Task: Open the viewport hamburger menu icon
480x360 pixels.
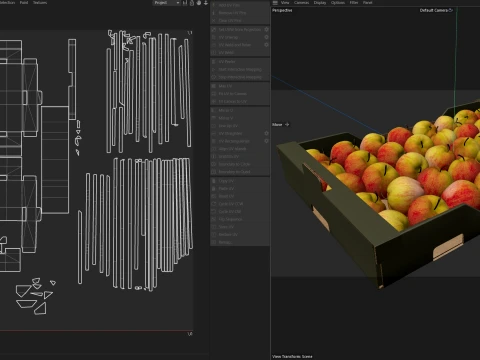Action: coord(275,3)
